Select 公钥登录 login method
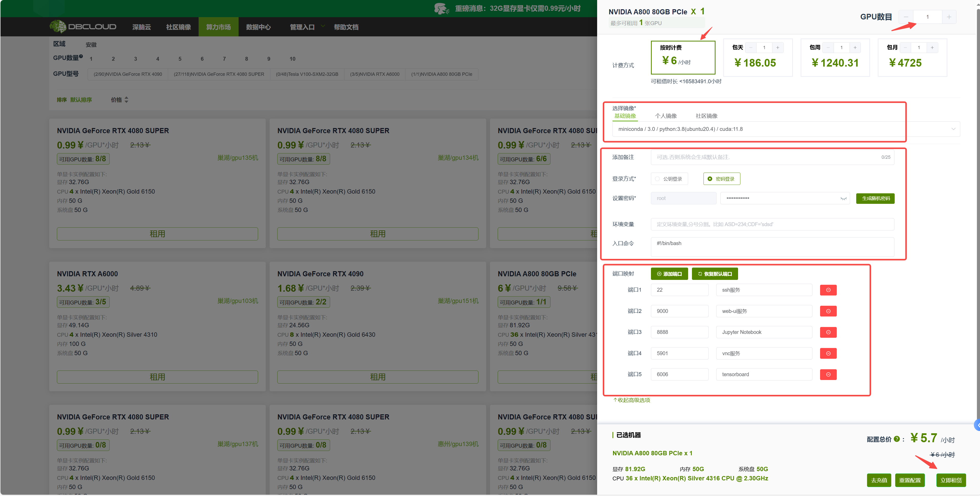Image resolution: width=980 pixels, height=496 pixels. 669,179
